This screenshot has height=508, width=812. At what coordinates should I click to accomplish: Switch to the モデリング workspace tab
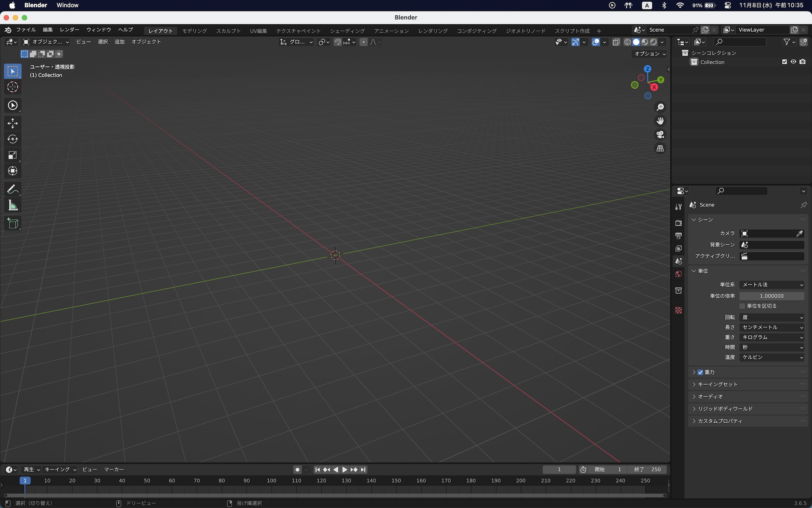(x=194, y=31)
